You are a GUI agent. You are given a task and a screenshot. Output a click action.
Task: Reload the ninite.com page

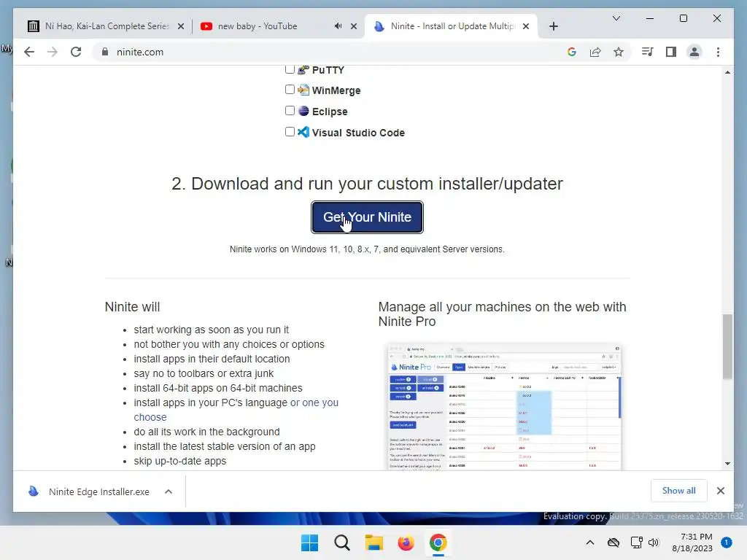[x=76, y=52]
